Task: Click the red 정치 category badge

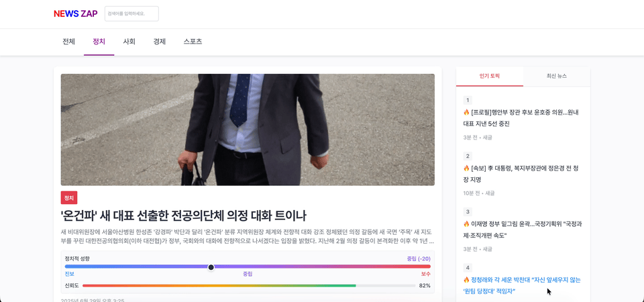Action: click(68, 197)
